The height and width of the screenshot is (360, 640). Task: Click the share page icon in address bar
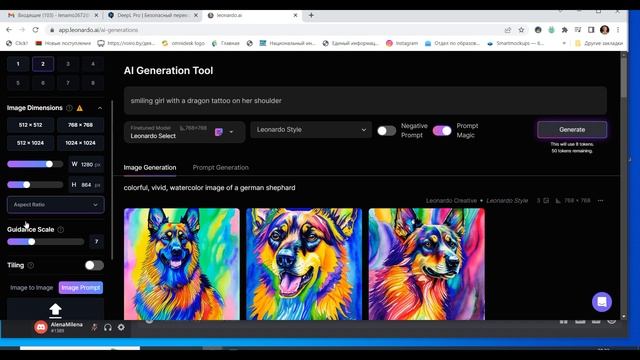tap(508, 30)
